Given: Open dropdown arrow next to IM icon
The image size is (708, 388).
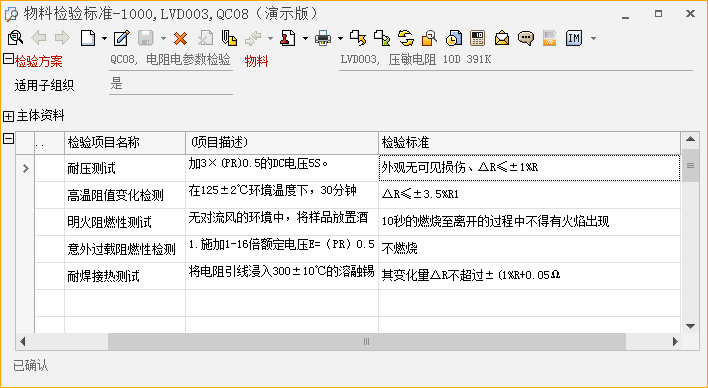Looking at the screenshot, I should point(593,38).
